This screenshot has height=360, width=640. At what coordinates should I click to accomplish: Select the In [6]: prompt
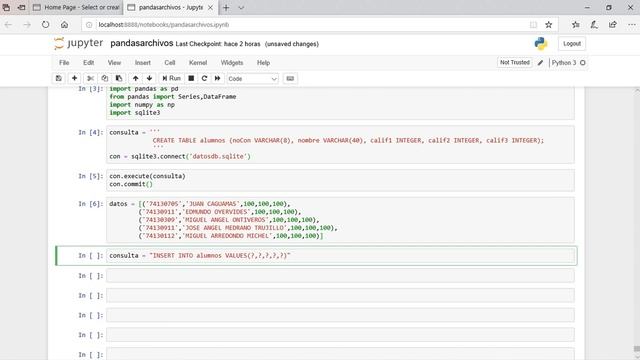point(91,204)
